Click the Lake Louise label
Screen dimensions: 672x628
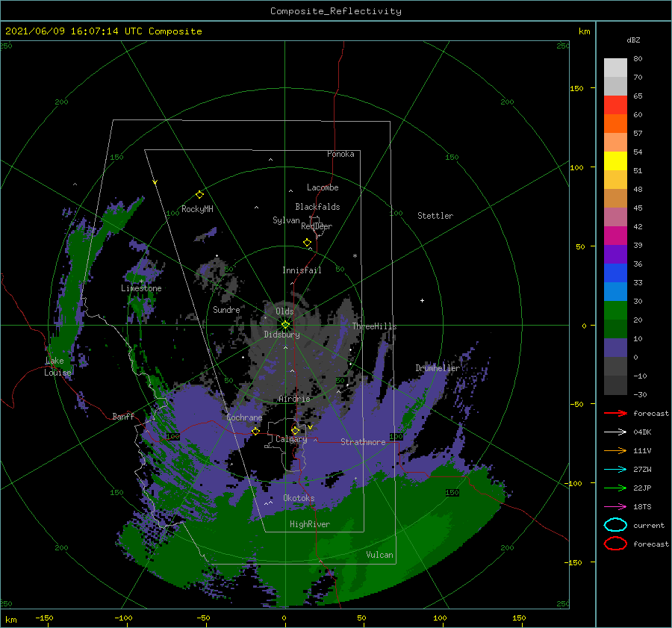pos(57,367)
